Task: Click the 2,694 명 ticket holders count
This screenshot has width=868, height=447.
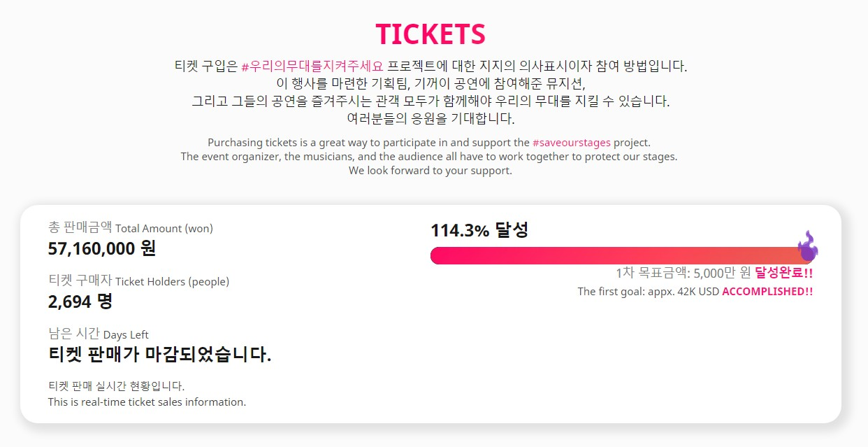Action: point(80,301)
